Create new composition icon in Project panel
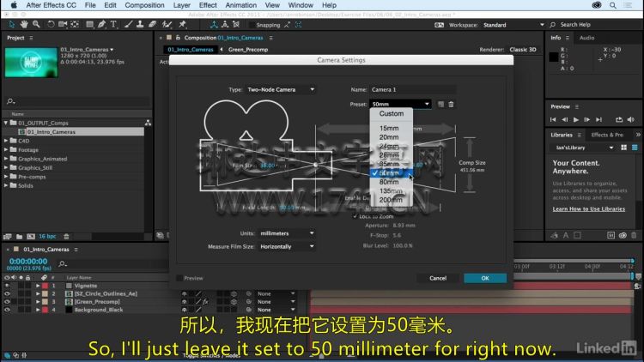This screenshot has width=644, height=362. tap(31, 237)
